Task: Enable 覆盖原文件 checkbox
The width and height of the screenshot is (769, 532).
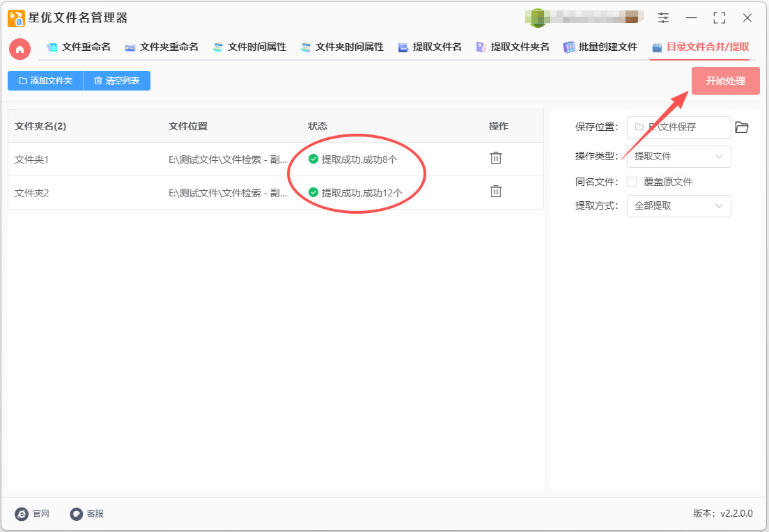Action: (x=632, y=182)
